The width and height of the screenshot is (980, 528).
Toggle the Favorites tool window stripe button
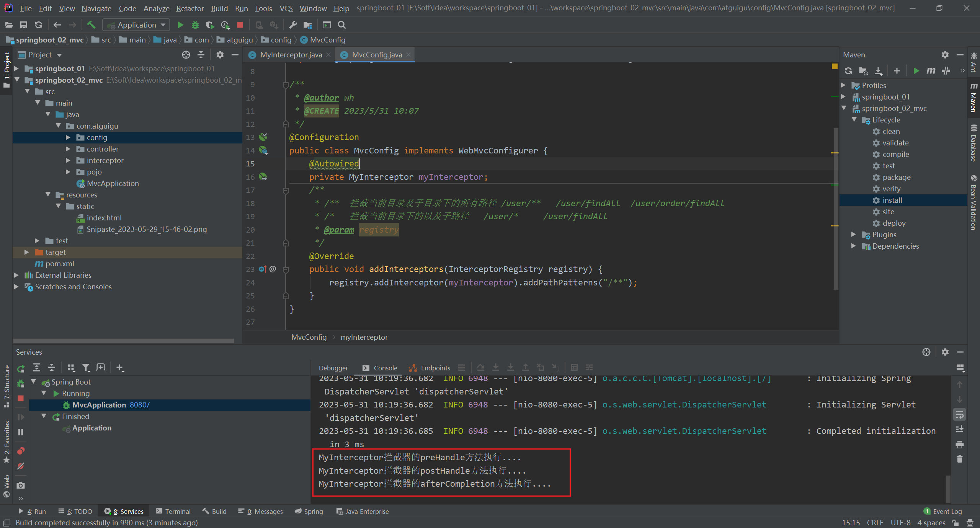click(x=6, y=442)
